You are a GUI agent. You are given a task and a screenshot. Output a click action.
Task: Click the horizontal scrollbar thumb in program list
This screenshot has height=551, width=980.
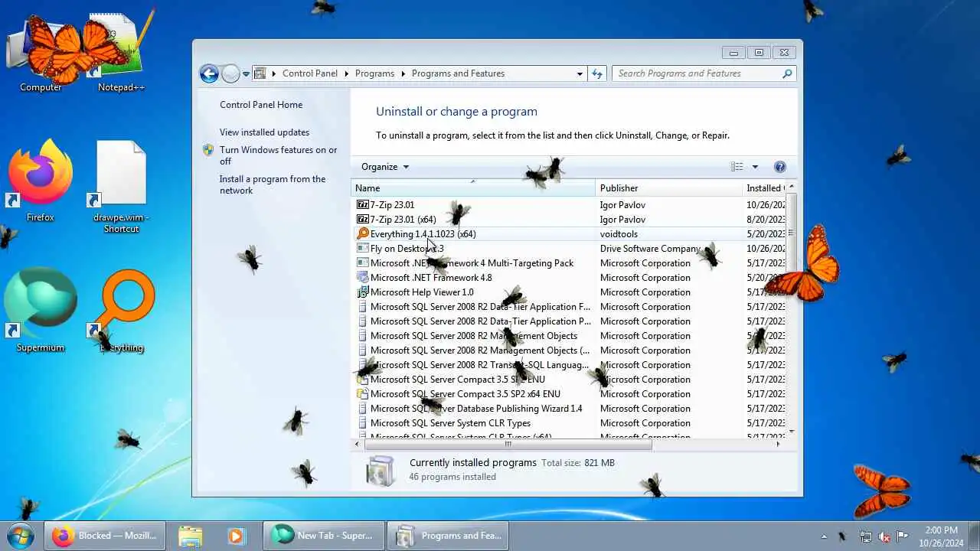tap(508, 444)
